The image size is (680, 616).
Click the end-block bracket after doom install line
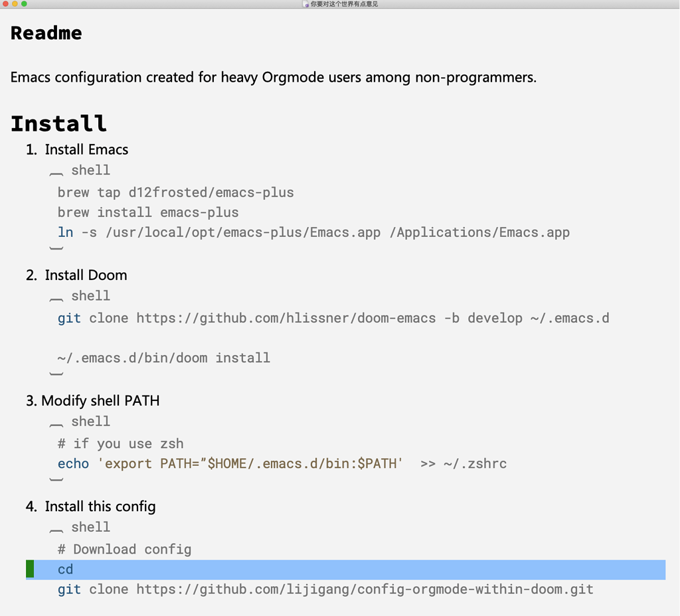(x=56, y=374)
